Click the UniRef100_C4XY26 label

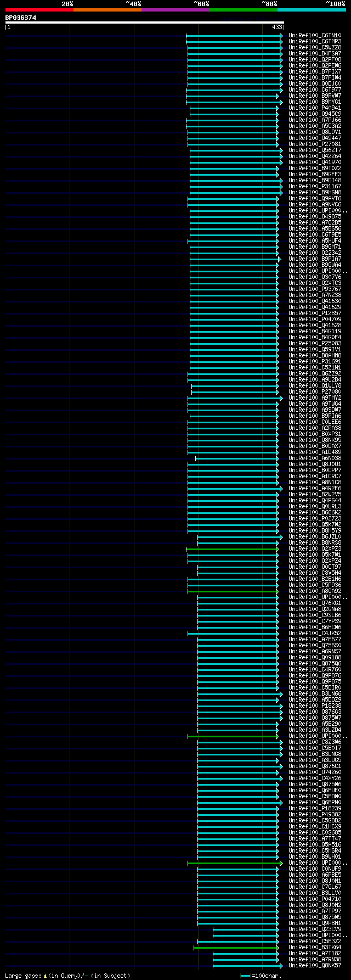click(315, 778)
